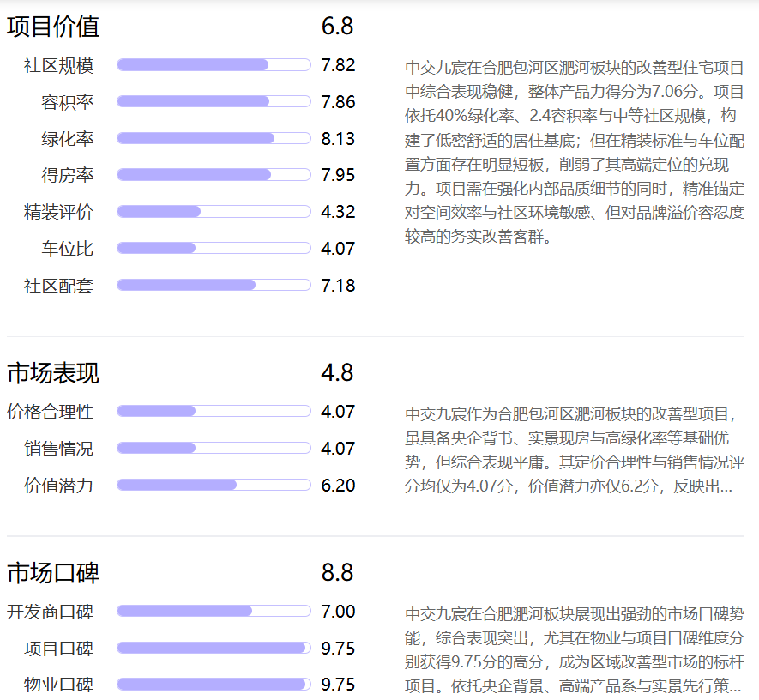Click the 项目价值 section heading

pyautogui.click(x=53, y=26)
